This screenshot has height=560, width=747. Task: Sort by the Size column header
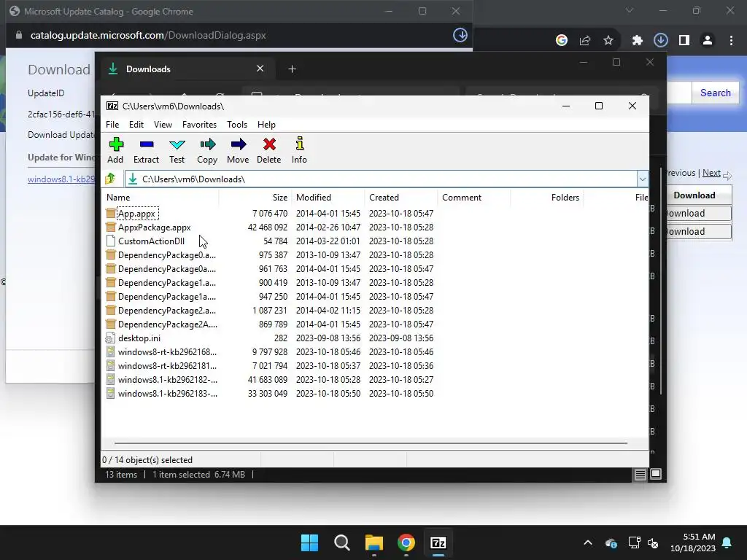(x=255, y=197)
